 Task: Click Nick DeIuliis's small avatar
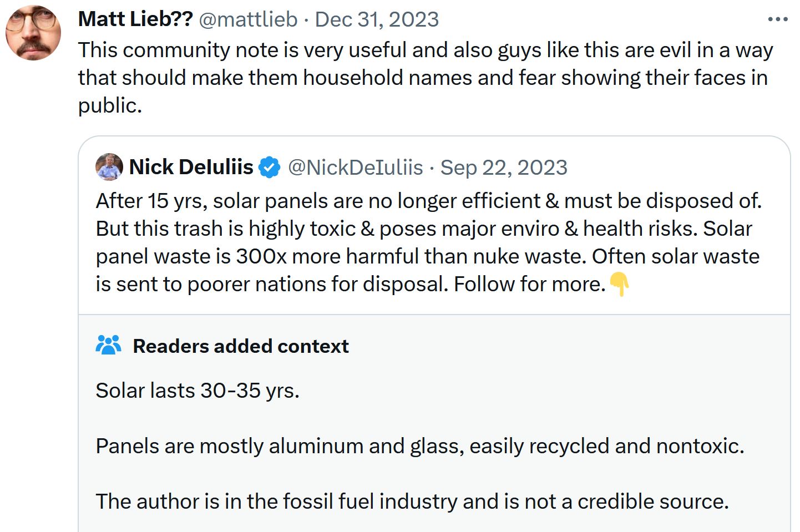(109, 167)
